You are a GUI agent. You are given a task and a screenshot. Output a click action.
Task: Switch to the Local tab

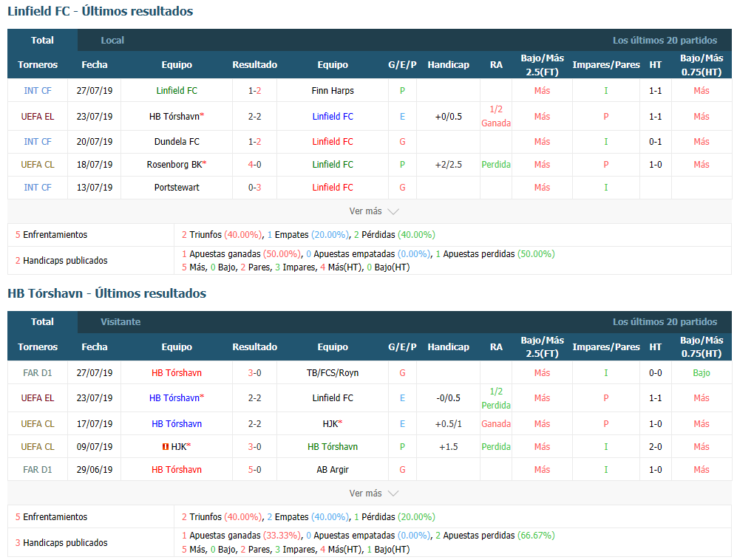pyautogui.click(x=112, y=41)
